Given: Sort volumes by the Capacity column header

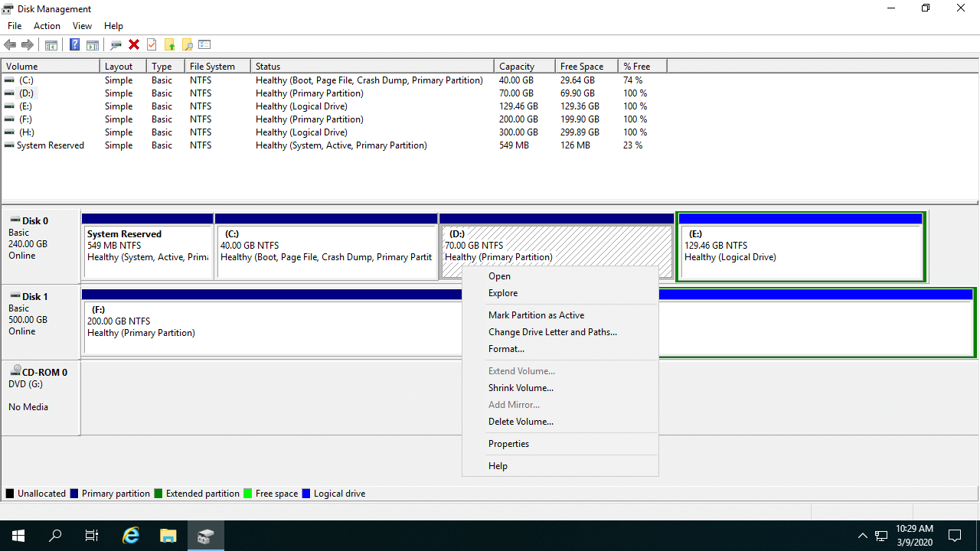Looking at the screenshot, I should point(517,67).
